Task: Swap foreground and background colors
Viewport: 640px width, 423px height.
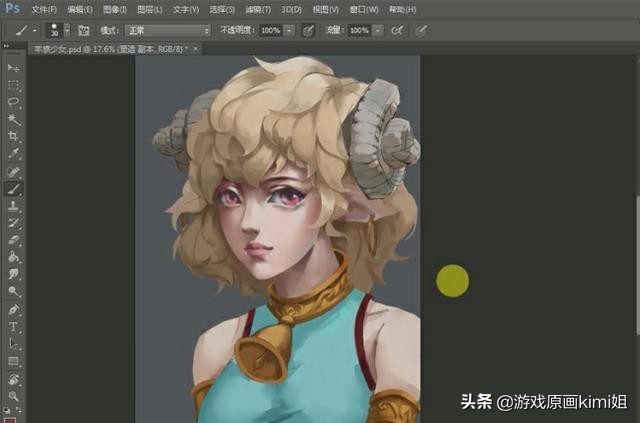Action: (x=19, y=410)
